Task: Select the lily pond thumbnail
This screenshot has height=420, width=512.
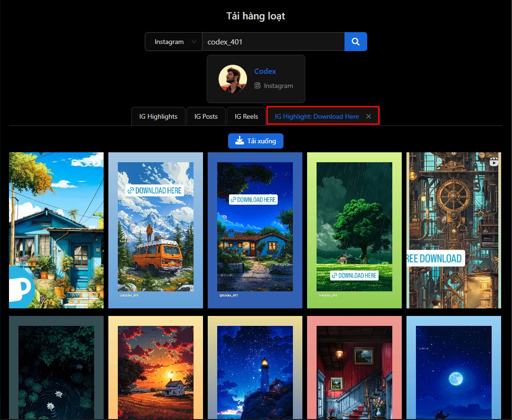Action: tap(56, 367)
